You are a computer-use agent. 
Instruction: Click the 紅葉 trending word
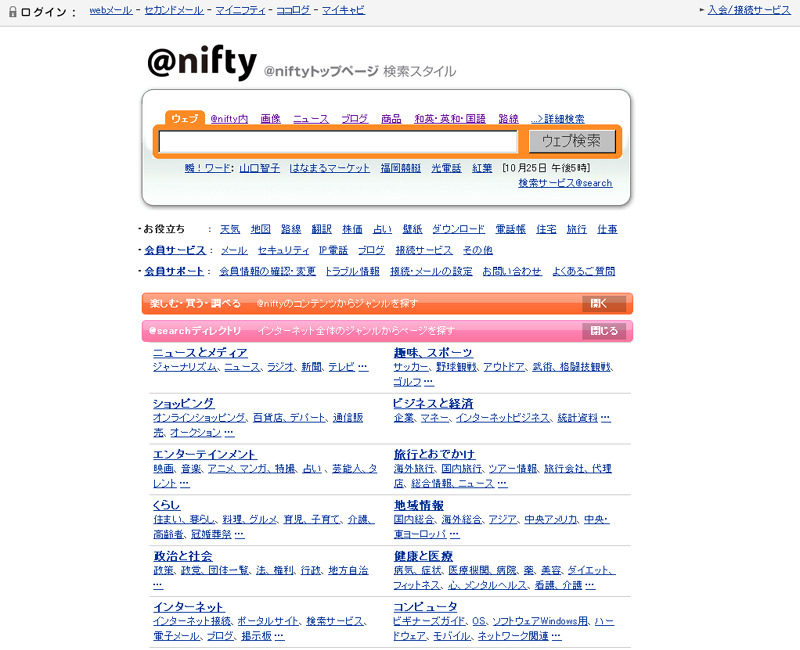tap(482, 168)
